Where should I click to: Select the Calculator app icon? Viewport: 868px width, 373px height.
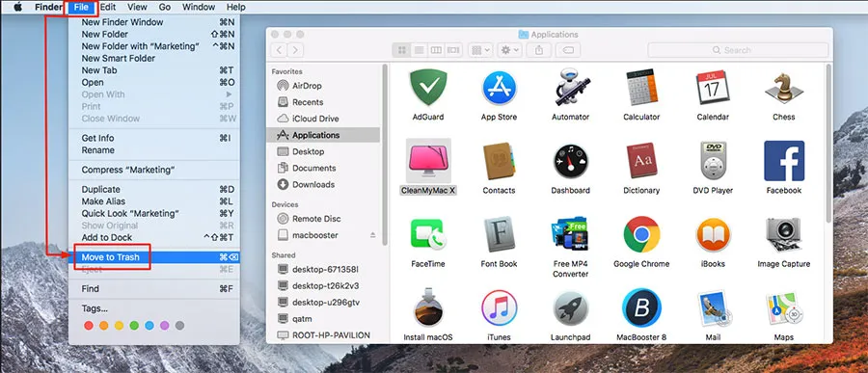[641, 87]
